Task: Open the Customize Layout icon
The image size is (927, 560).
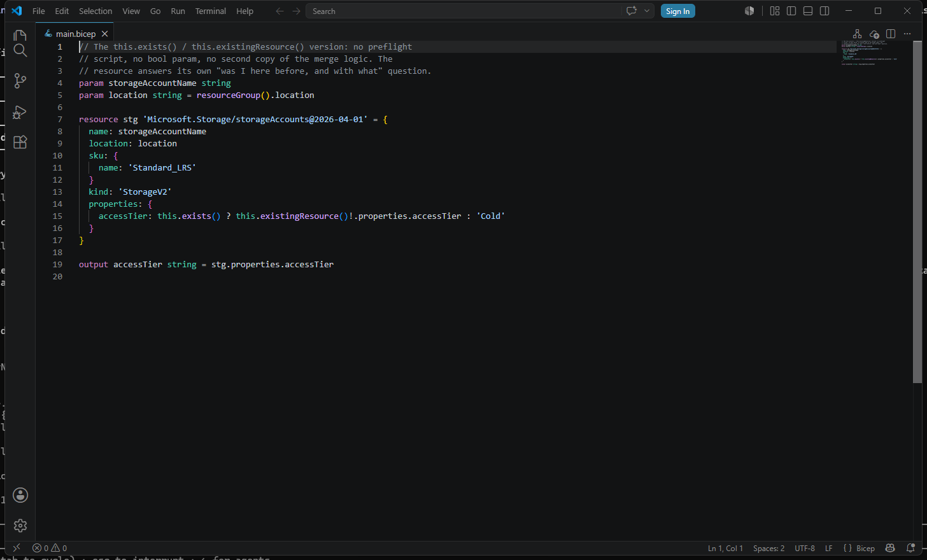Action: (775, 11)
